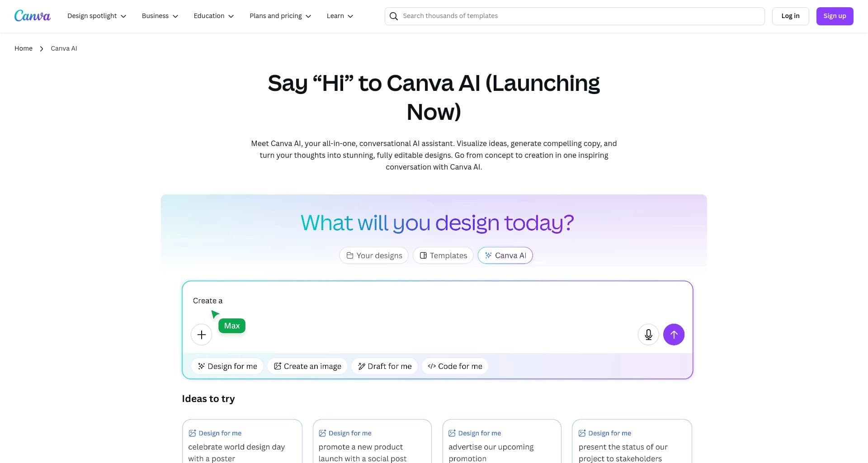Open promote a new product launch idea
This screenshot has height=463, width=868.
click(372, 441)
